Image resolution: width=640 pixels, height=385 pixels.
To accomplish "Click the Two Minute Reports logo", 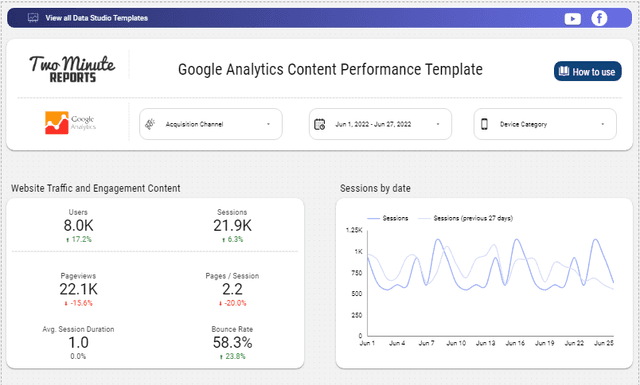I will pos(72,69).
